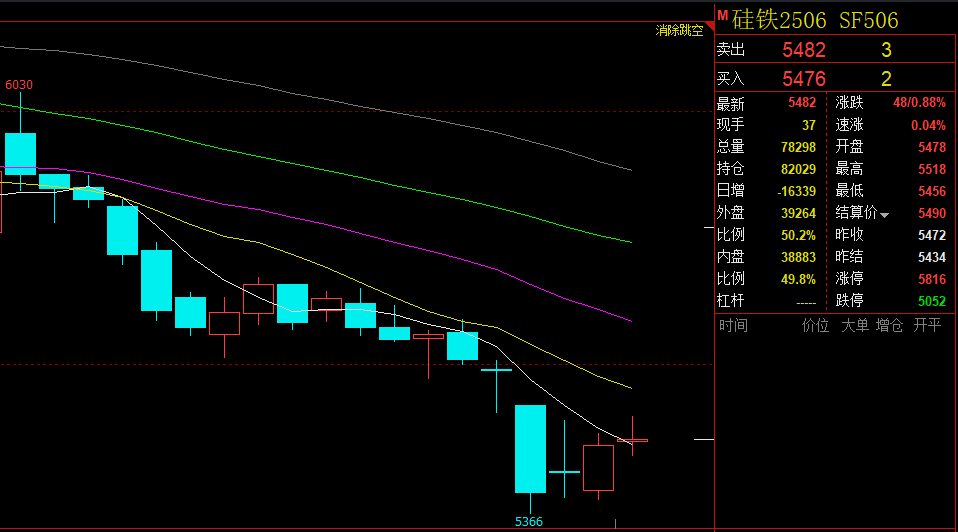The height and width of the screenshot is (532, 958).
Task: Click the 6030 high price label
Action: [x=19, y=85]
